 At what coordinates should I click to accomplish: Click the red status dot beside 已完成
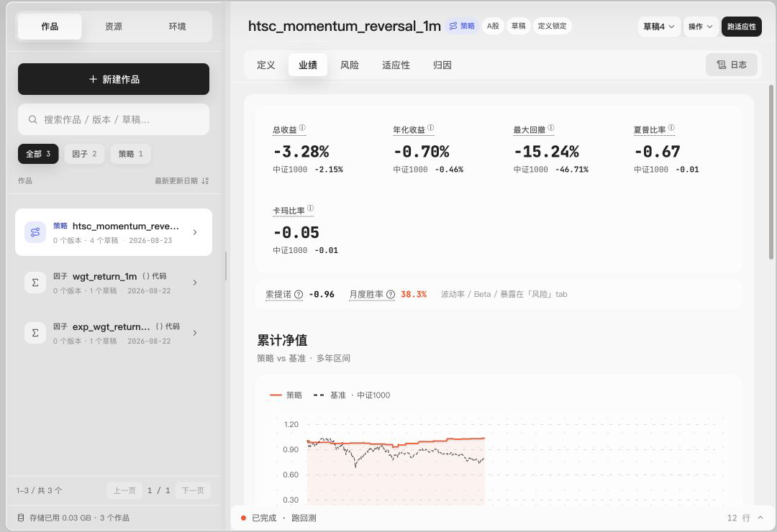(243, 518)
